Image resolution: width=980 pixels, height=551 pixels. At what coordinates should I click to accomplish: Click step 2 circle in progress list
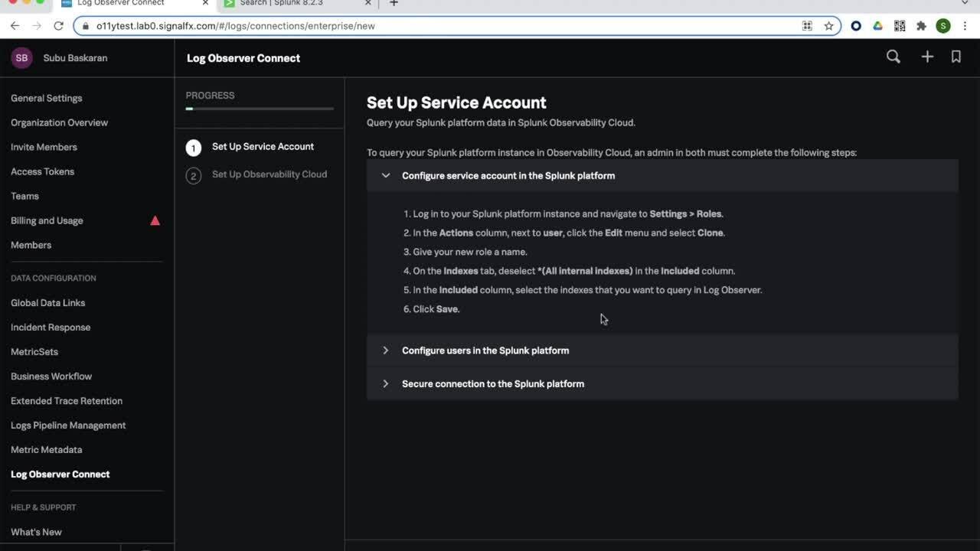[194, 175]
